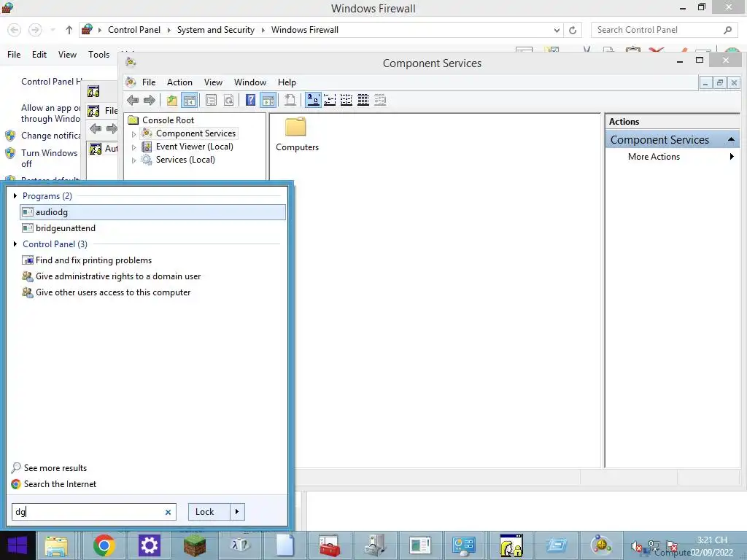Open the address bar history dropdown
The height and width of the screenshot is (560, 747).
557,30
